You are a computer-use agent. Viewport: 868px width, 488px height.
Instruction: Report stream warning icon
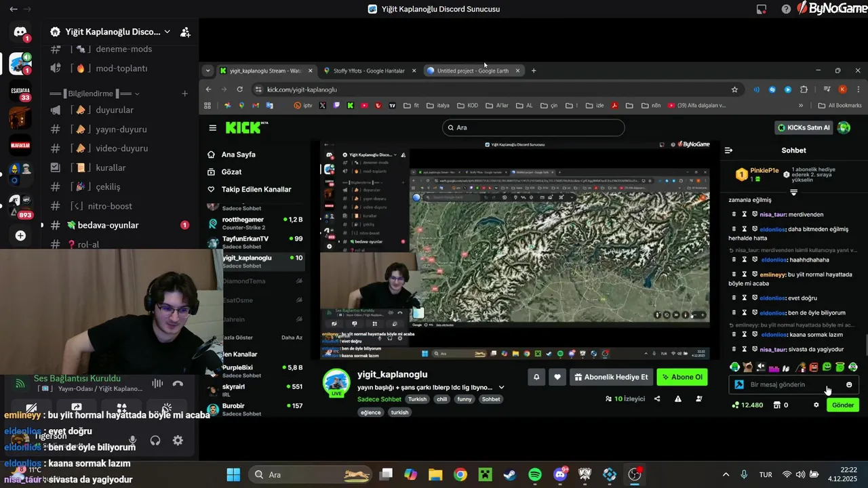coord(678,399)
